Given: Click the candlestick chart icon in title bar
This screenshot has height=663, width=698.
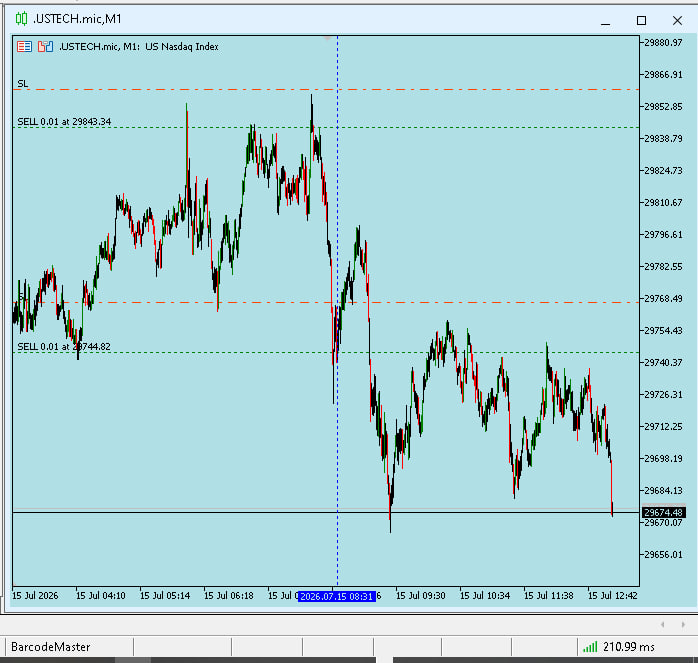Looking at the screenshot, I should pos(21,19).
